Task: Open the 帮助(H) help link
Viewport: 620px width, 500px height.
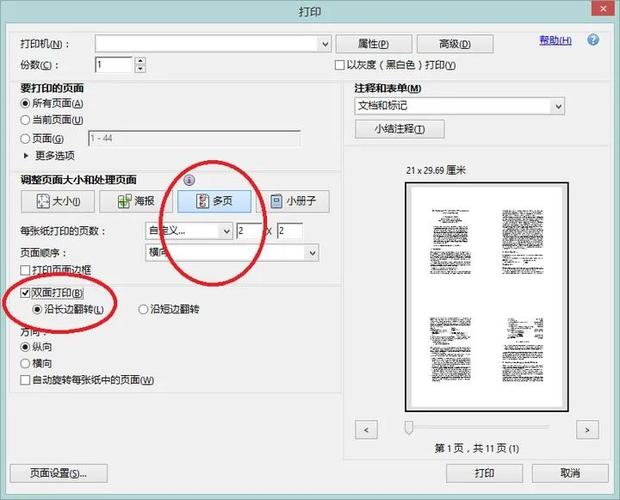Action: 555,40
